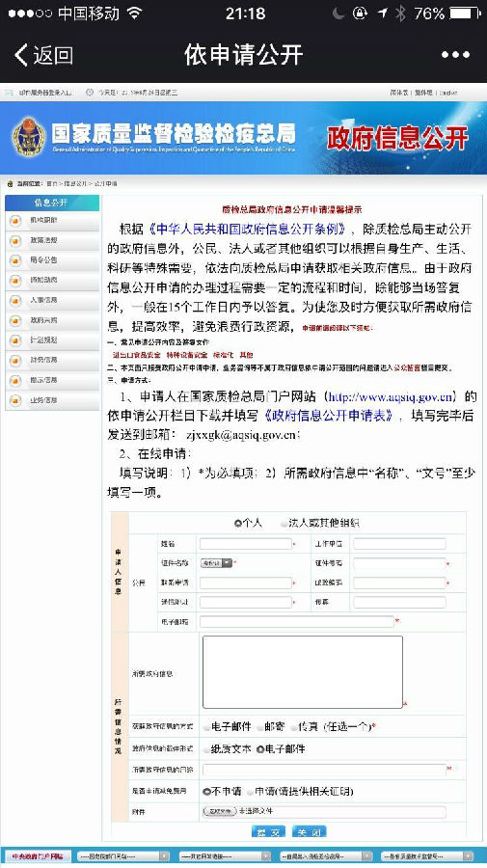Image resolution: width=487 pixels, height=868 pixels.
Task: Open the 特种设备安全 red link
Action: point(186,355)
